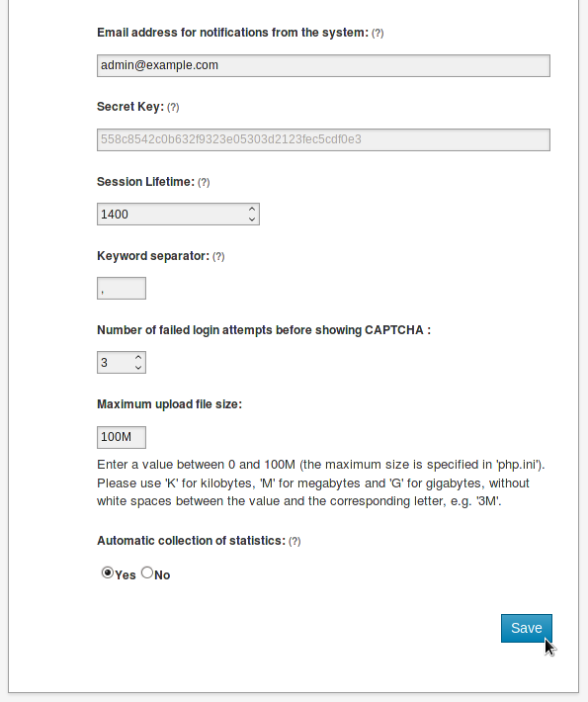Focus the notification email address field
The width and height of the screenshot is (588, 702).
click(x=323, y=66)
